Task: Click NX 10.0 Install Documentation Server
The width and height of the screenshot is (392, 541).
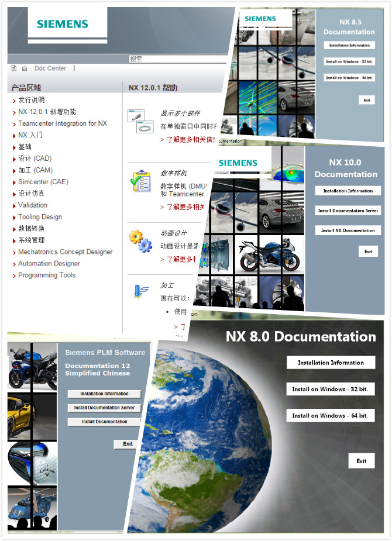Action: 348,211
